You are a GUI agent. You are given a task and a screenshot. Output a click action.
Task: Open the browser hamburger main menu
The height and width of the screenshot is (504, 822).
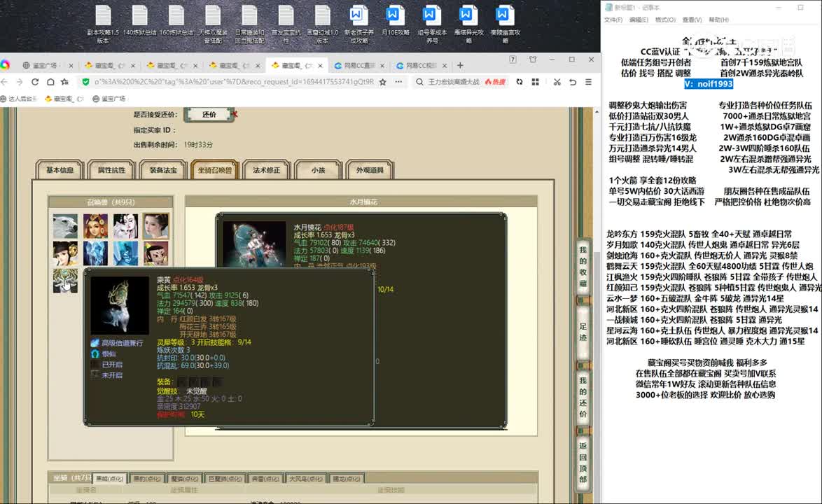pos(588,82)
